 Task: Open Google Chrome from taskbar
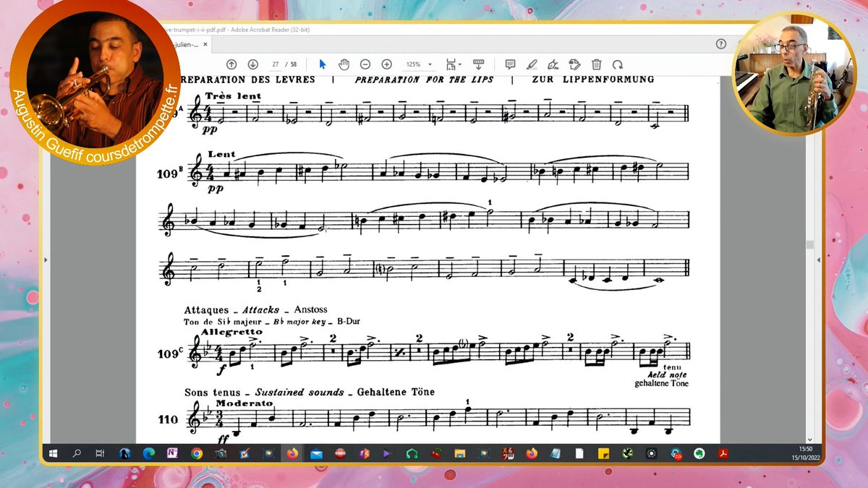click(196, 453)
